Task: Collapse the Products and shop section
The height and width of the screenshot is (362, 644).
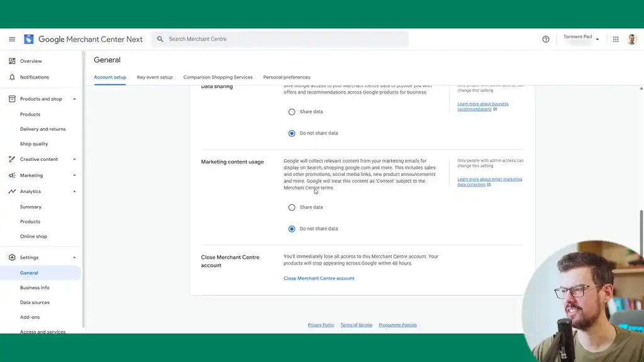Action: tap(74, 99)
